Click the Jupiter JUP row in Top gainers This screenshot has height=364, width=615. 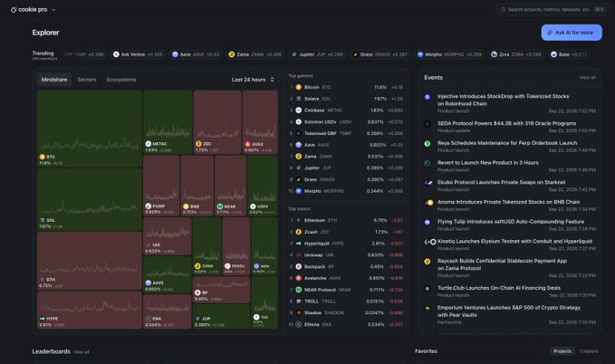click(x=346, y=168)
